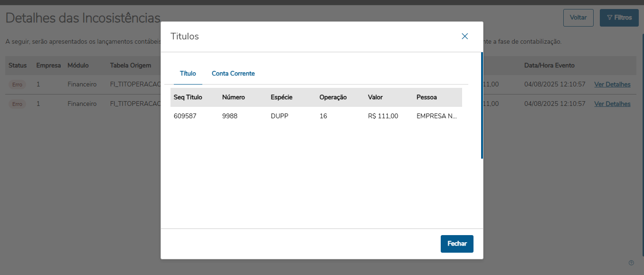The image size is (644, 275).
Task: Click the help question mark icon
Action: pos(631,263)
